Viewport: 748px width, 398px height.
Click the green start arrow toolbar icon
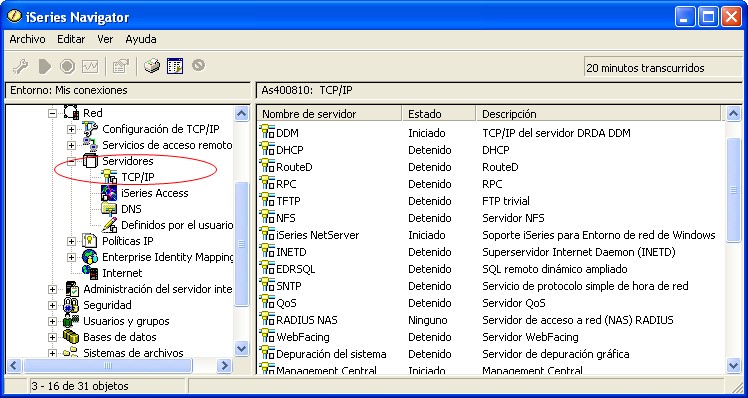(45, 66)
